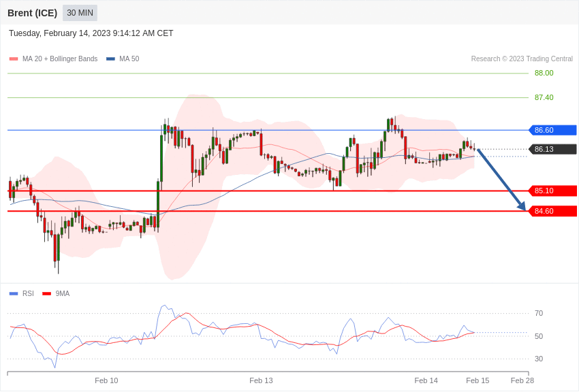Image resolution: width=579 pixels, height=392 pixels.
Task: Click the 9MA red legend swatch
Action: click(x=47, y=294)
